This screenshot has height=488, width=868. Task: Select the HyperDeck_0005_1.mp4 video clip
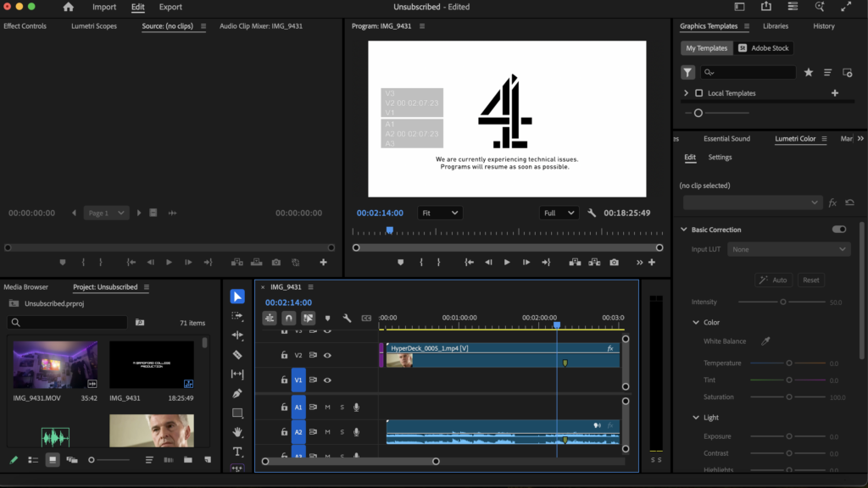coord(503,355)
